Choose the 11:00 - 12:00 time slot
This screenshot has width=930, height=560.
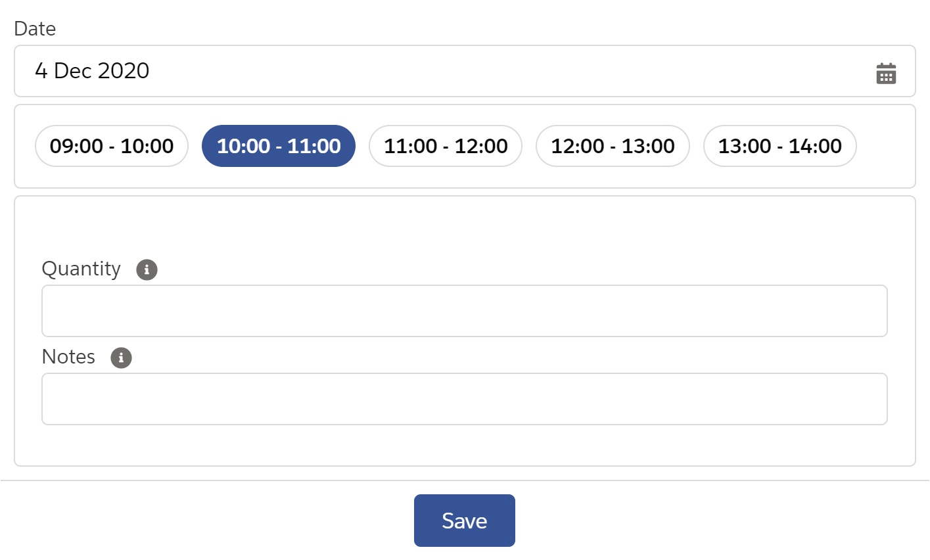[x=446, y=146]
